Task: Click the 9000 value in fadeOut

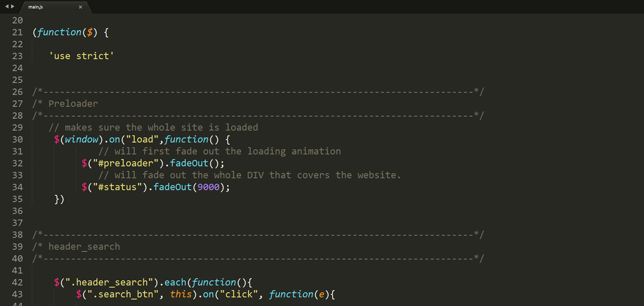Action: pos(209,187)
